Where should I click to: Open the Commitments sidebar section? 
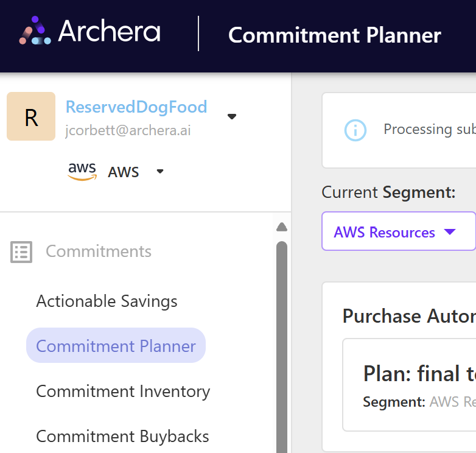pos(99,251)
